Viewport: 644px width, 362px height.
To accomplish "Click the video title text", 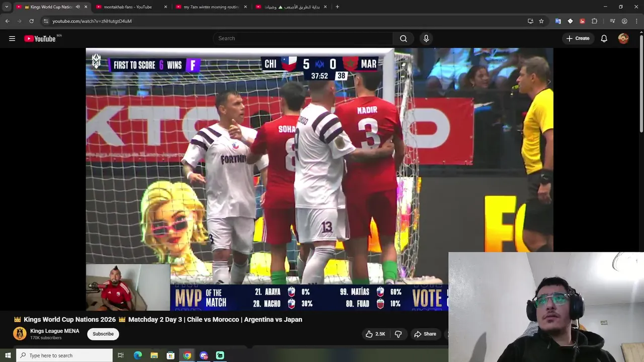I will click(x=158, y=319).
